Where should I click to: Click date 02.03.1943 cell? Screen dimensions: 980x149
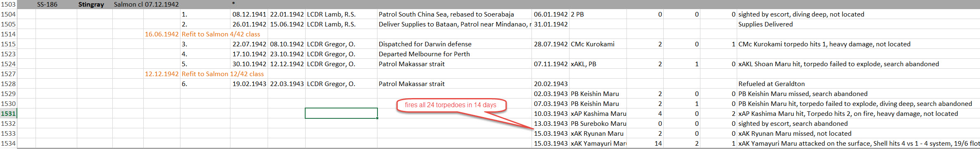[551, 94]
